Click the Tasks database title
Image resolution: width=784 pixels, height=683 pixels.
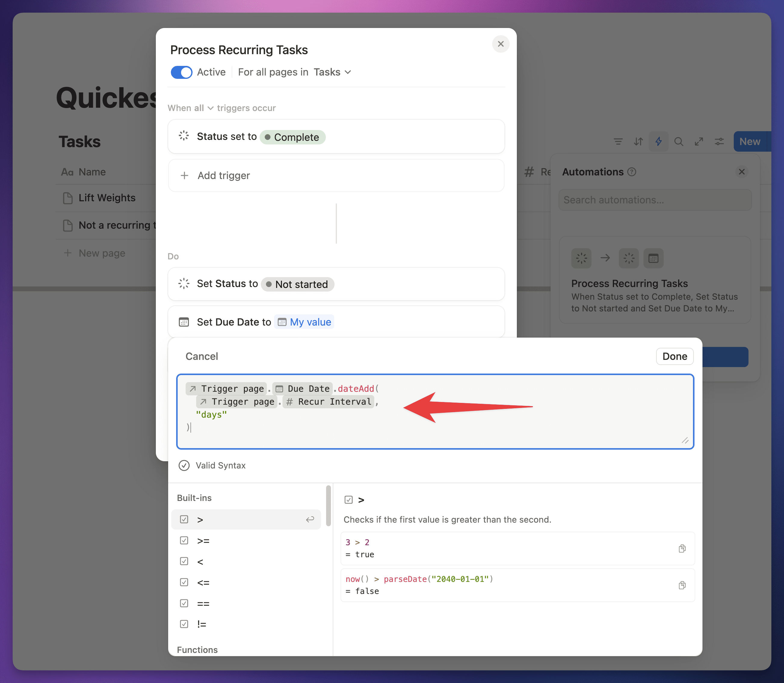(80, 142)
